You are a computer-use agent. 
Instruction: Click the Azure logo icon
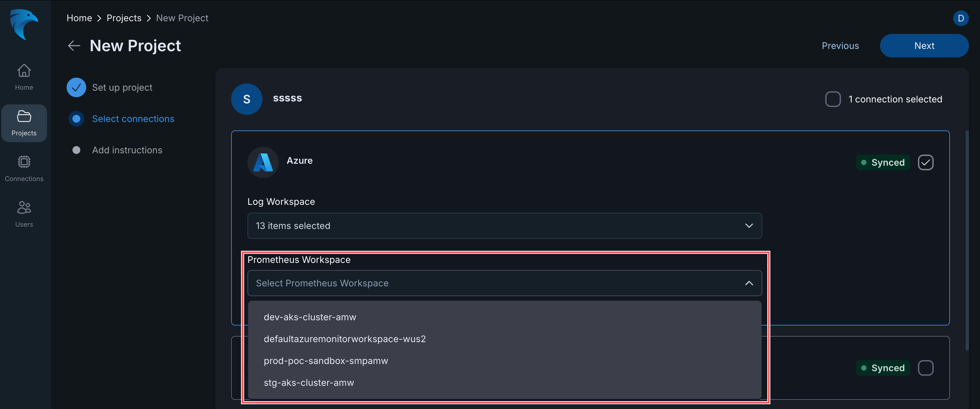[x=263, y=162]
